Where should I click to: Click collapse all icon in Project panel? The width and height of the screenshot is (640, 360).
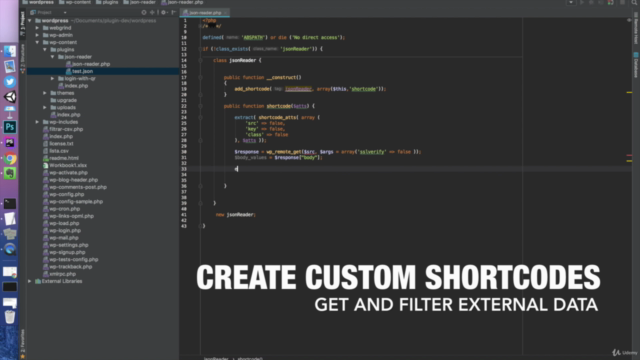[152, 12]
